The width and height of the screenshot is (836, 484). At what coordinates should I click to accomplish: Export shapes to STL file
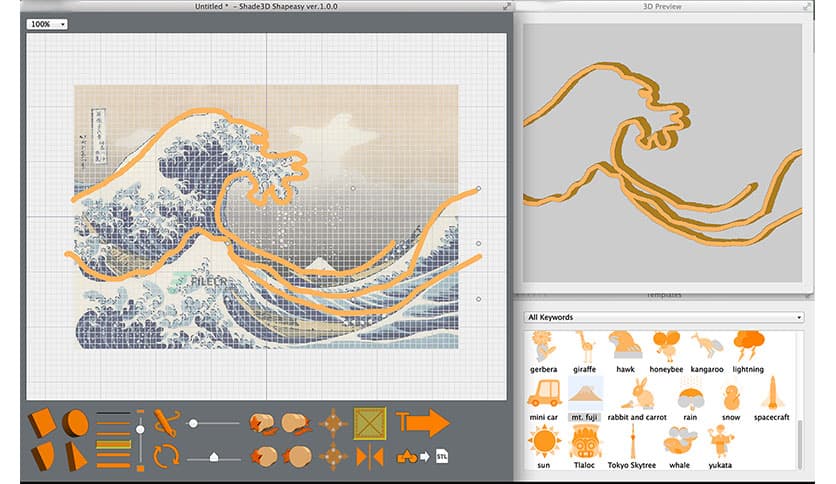point(423,456)
